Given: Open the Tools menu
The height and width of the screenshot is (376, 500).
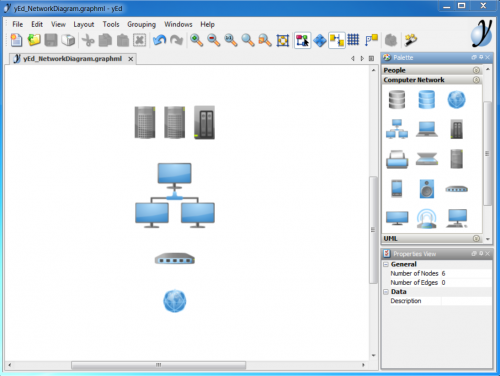Looking at the screenshot, I should tap(111, 24).
